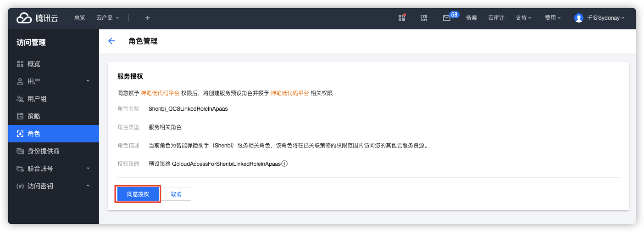Click the 用户组 group icon

[20, 99]
